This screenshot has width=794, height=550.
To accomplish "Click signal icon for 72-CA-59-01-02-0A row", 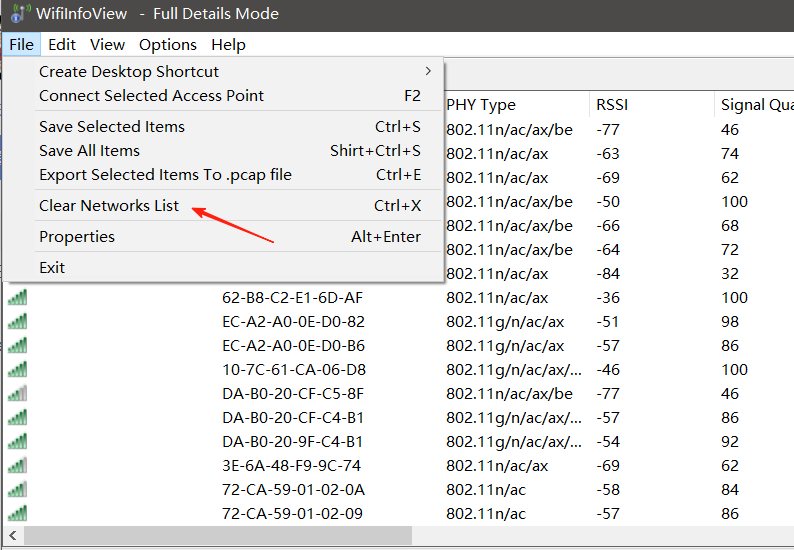I will 18,489.
